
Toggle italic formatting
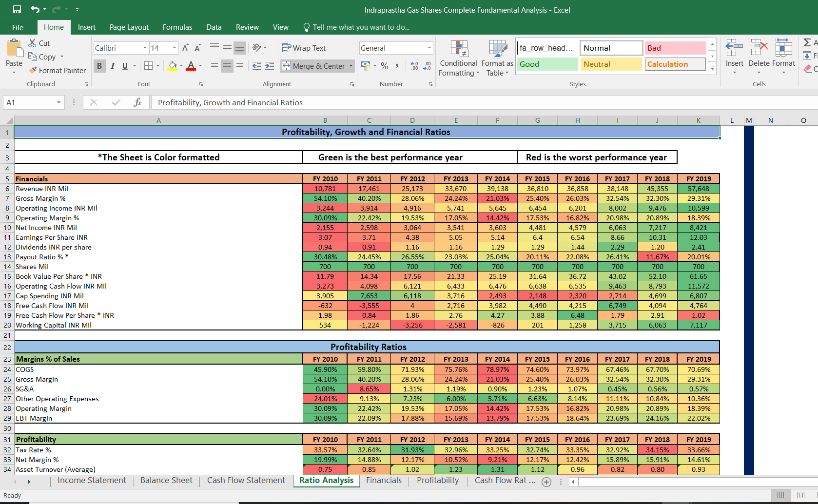pos(113,66)
